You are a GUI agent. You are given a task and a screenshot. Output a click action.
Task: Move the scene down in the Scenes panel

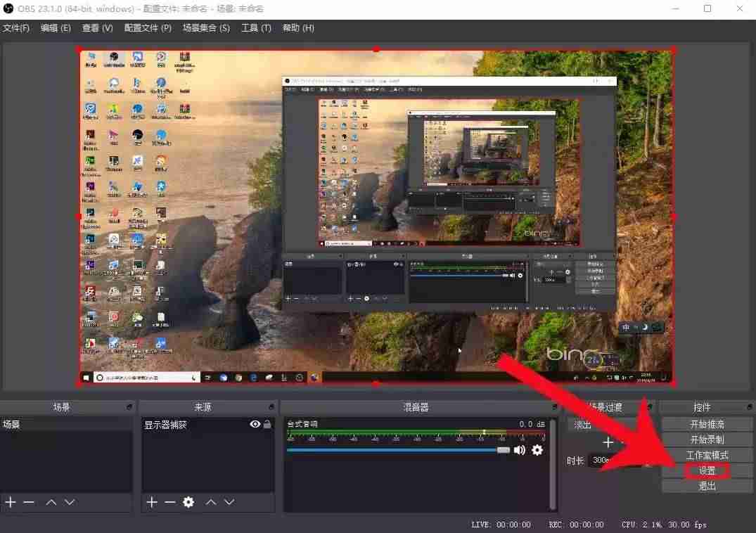70,502
